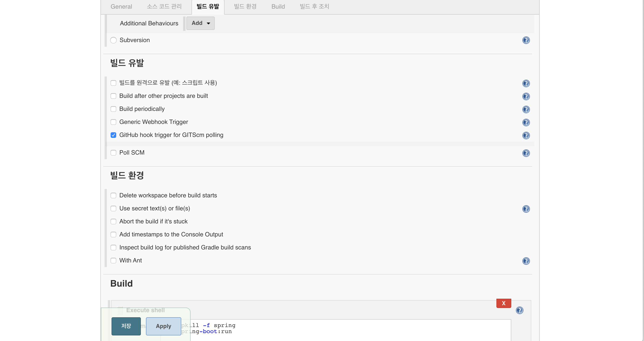The height and width of the screenshot is (341, 644).
Task: Uncheck GitHub hook trigger for GITScm polling
Action: [113, 135]
